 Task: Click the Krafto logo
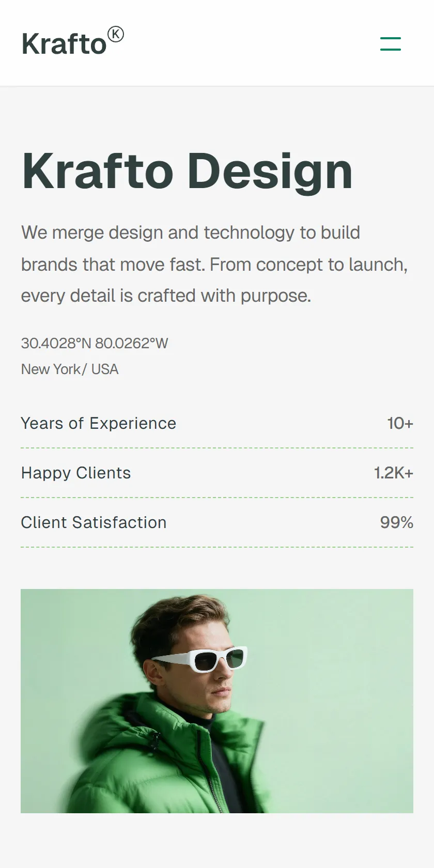(x=73, y=42)
